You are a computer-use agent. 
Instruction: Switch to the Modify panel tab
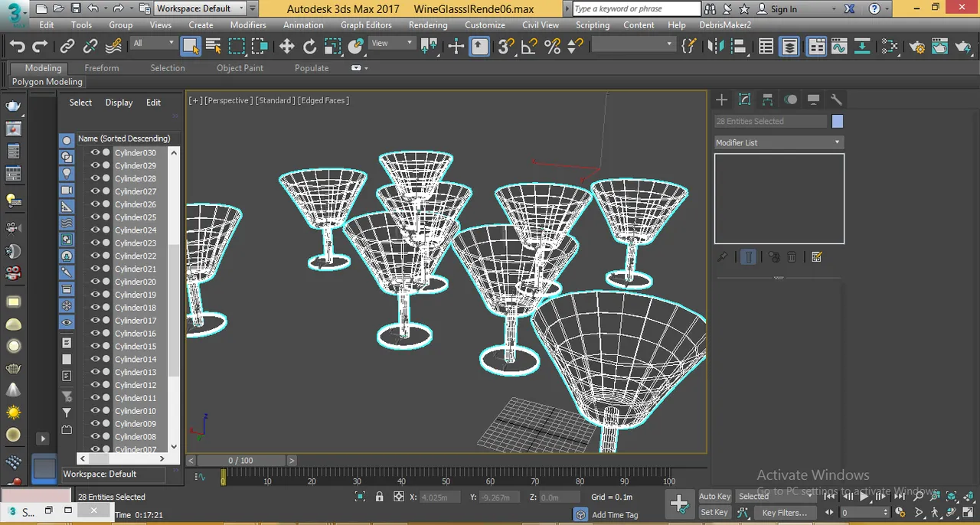point(744,99)
